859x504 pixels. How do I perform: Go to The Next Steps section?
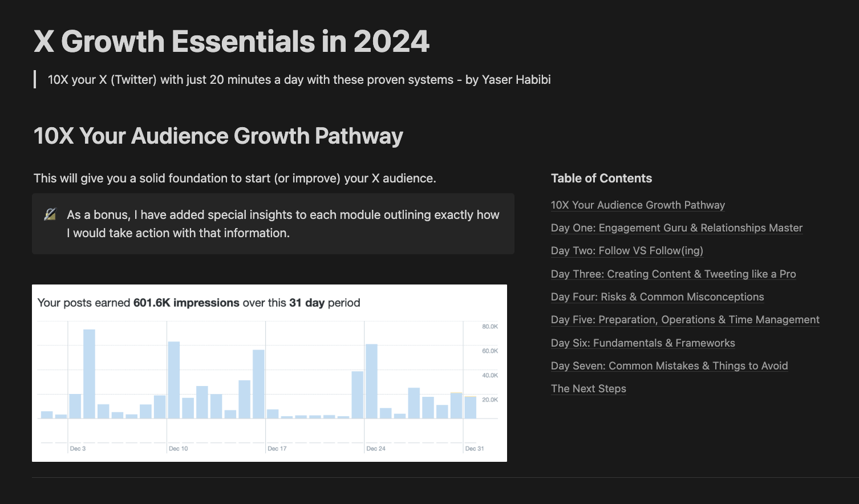pos(588,389)
